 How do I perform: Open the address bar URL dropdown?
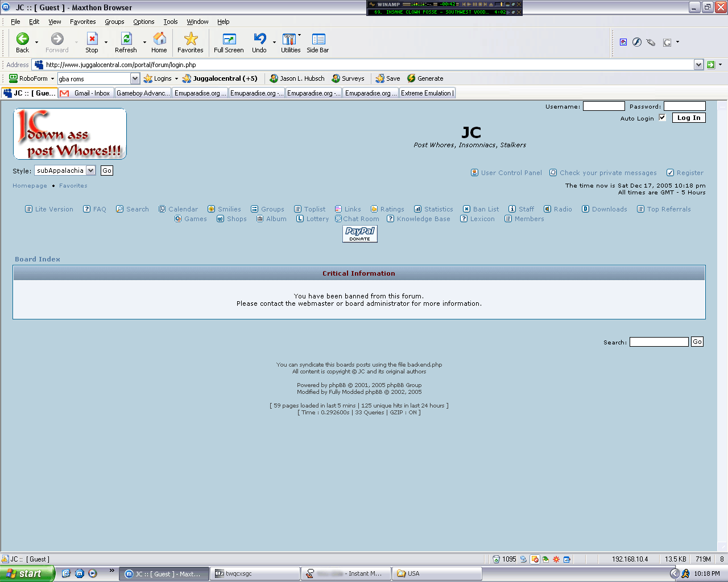[x=698, y=65]
